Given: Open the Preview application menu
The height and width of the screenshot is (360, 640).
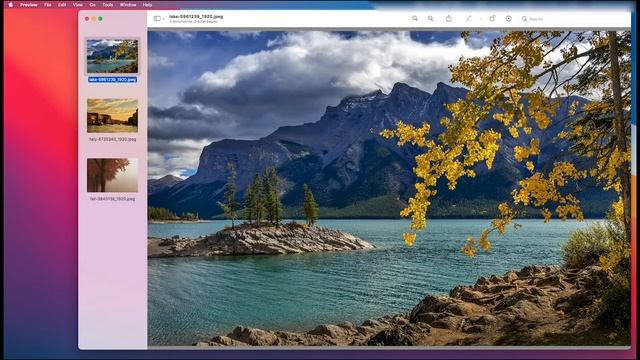Looking at the screenshot, I should [x=29, y=5].
